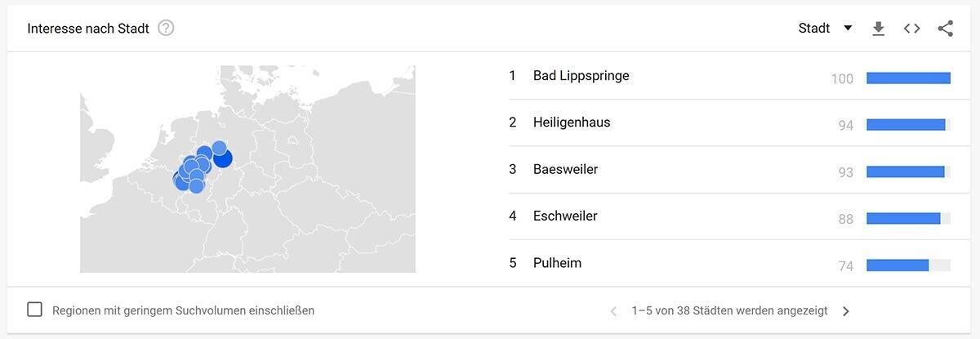Click the Baesweiler interest bar

(x=905, y=172)
